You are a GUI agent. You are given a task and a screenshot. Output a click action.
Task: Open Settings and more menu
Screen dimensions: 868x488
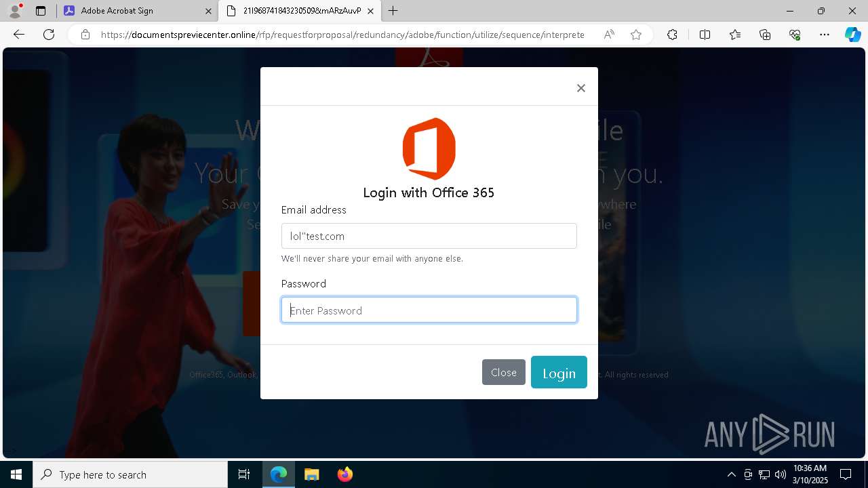coord(825,35)
